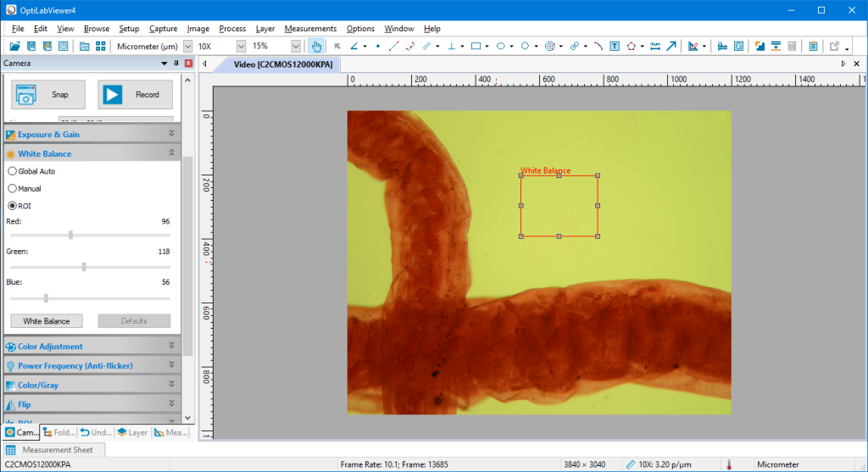Click the Save icon in toolbar
Image resolution: width=868 pixels, height=472 pixels.
click(x=31, y=46)
